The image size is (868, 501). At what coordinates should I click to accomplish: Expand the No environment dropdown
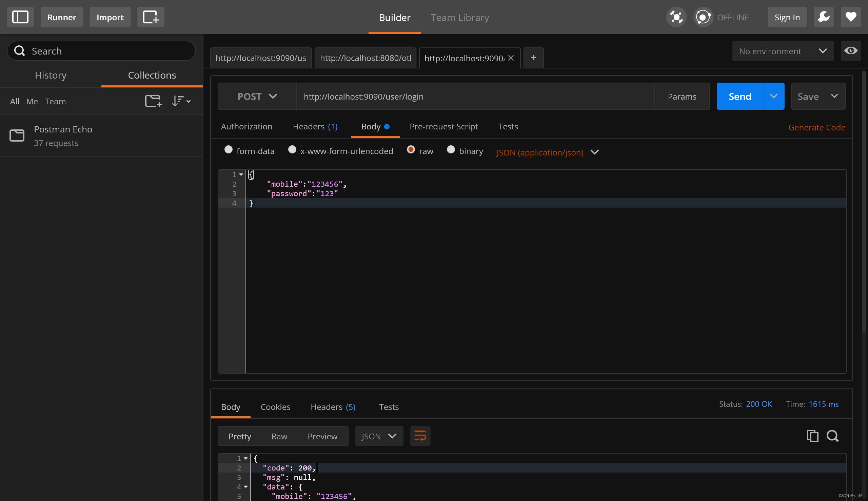[783, 51]
